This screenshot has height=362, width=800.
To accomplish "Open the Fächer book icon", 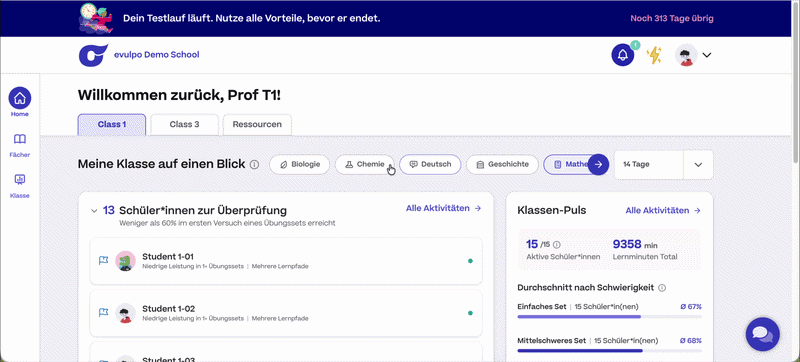I will click(x=20, y=139).
